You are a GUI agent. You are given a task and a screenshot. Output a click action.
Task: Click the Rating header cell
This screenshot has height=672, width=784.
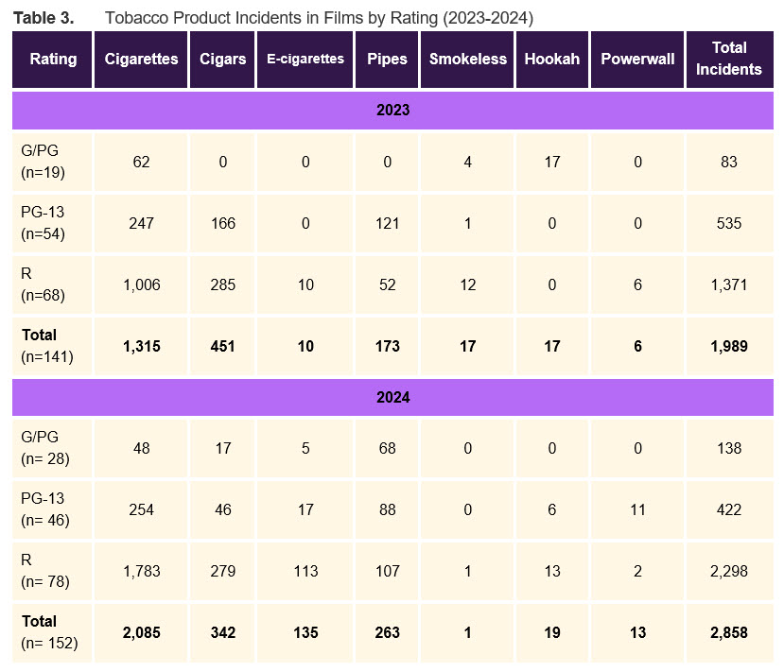(53, 59)
